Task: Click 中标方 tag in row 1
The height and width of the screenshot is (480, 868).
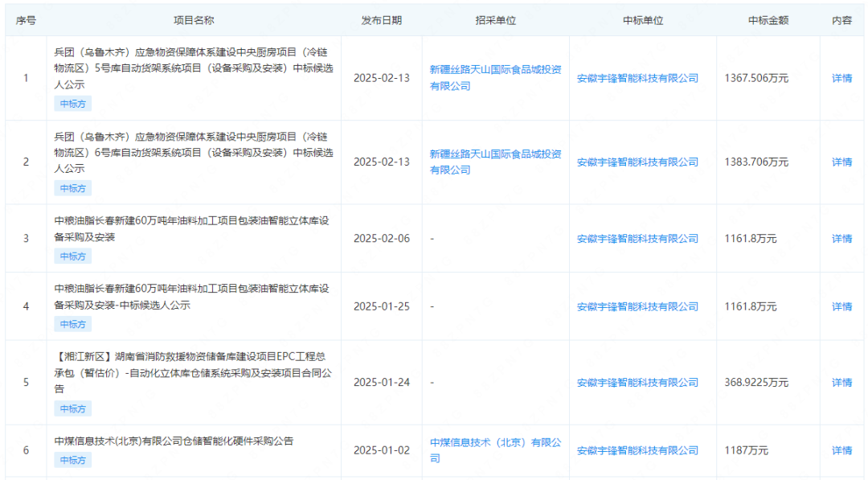Action: coord(72,104)
